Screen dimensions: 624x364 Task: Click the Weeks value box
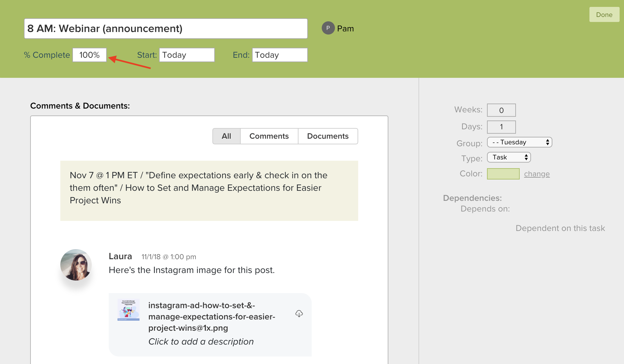tap(501, 110)
